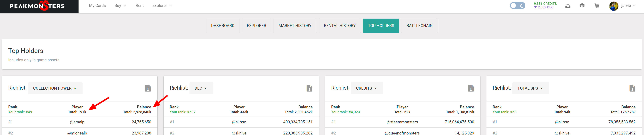This screenshot has width=644, height=135.
Task: Click the 24,765,650 balance value
Action: pos(141,122)
